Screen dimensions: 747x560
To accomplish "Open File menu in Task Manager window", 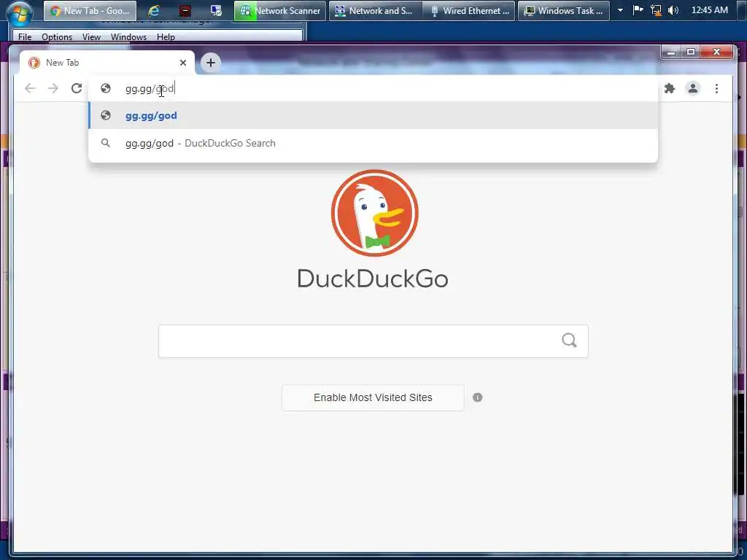I will 25,36.
